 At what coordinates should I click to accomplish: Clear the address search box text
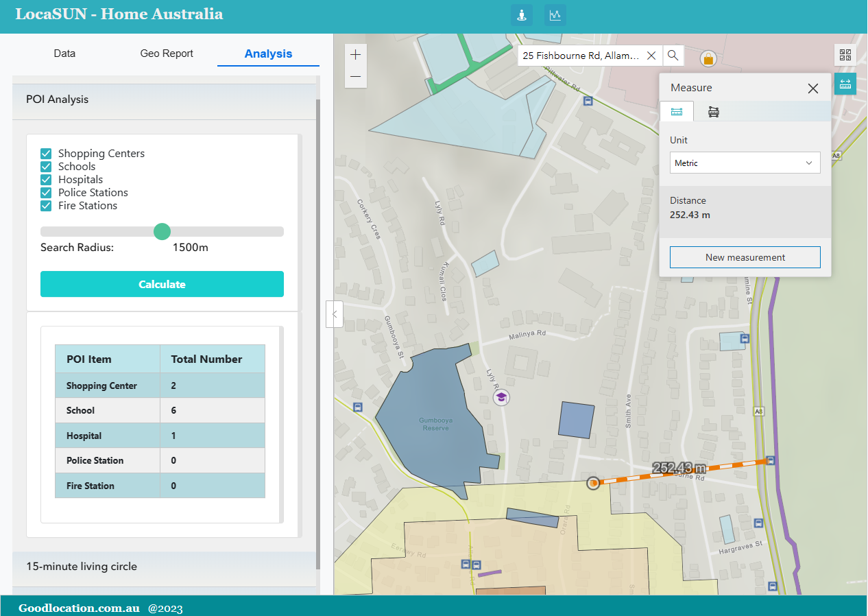pyautogui.click(x=651, y=56)
